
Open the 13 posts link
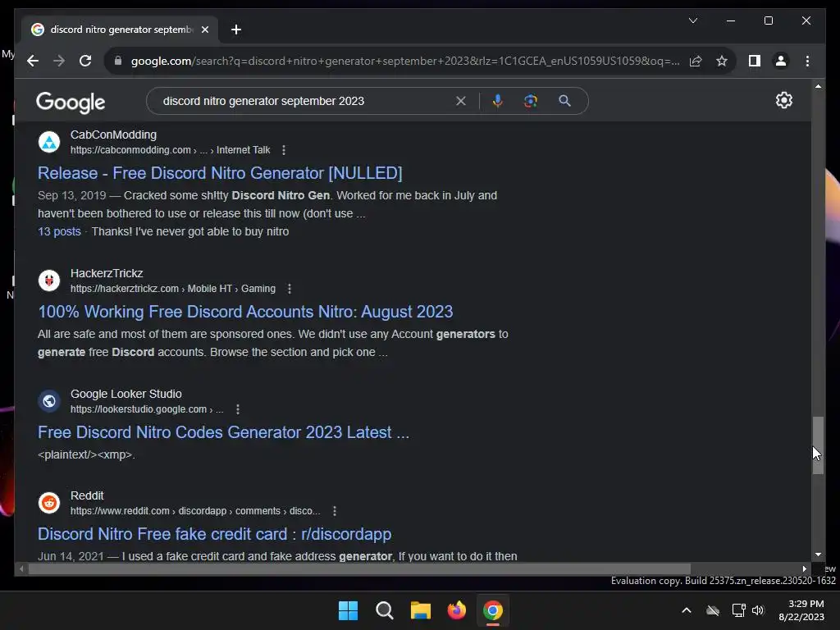(59, 231)
